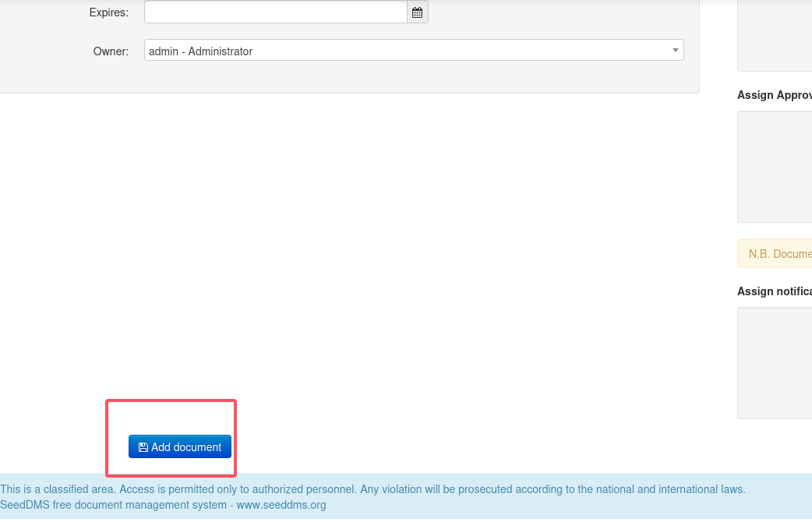This screenshot has width=812, height=522.
Task: Click the gray form panel below Owner
Action: (x=351, y=78)
